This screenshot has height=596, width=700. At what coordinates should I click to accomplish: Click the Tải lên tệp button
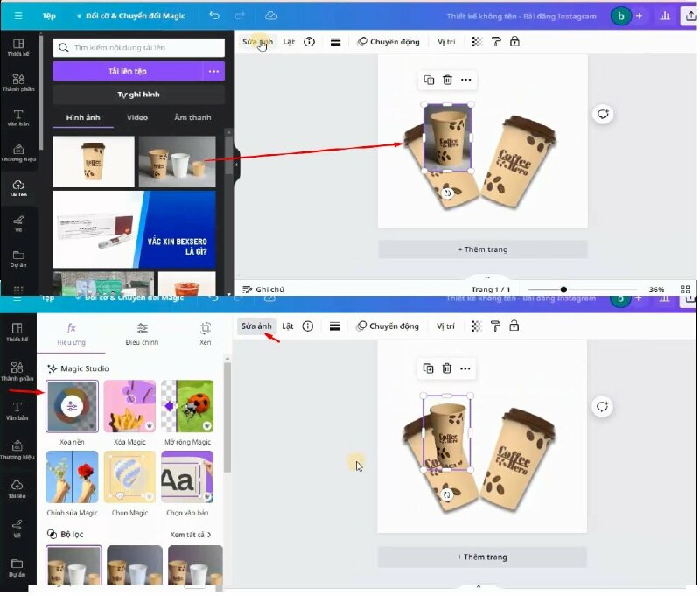[127, 71]
